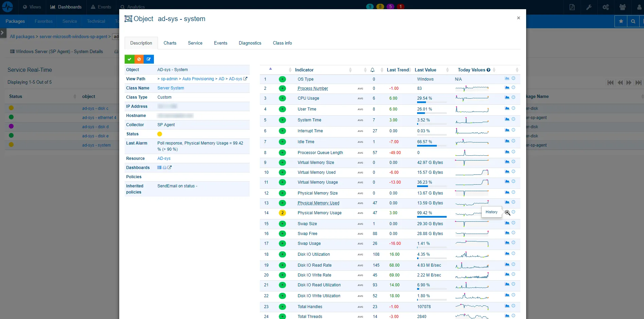644x319 pixels.
Task: Follow the Server System class name link
Action: coord(171,88)
